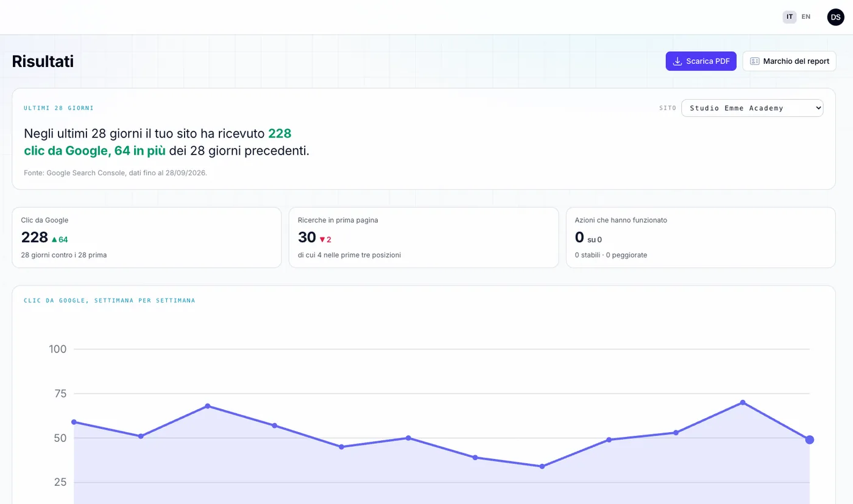Click the '0 su 0' value
The image size is (853, 504).
point(589,238)
